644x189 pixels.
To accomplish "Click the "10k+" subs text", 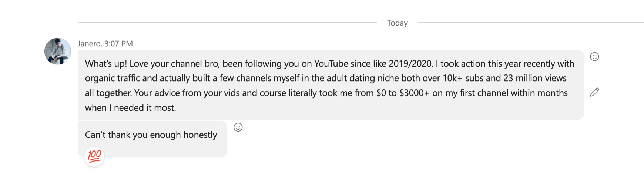I will (x=453, y=78).
